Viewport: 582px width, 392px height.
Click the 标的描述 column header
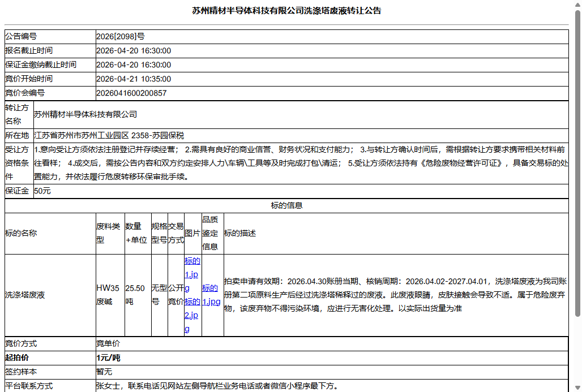tap(396, 233)
